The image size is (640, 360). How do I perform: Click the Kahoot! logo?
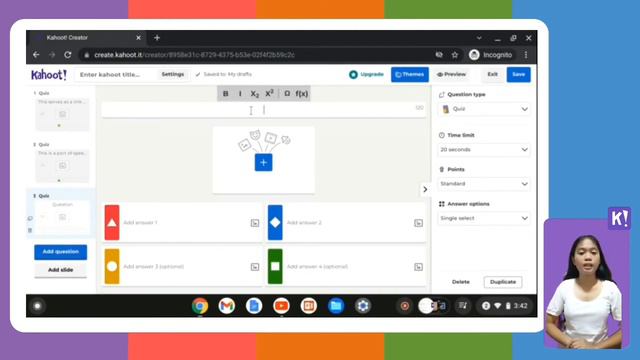(49, 75)
